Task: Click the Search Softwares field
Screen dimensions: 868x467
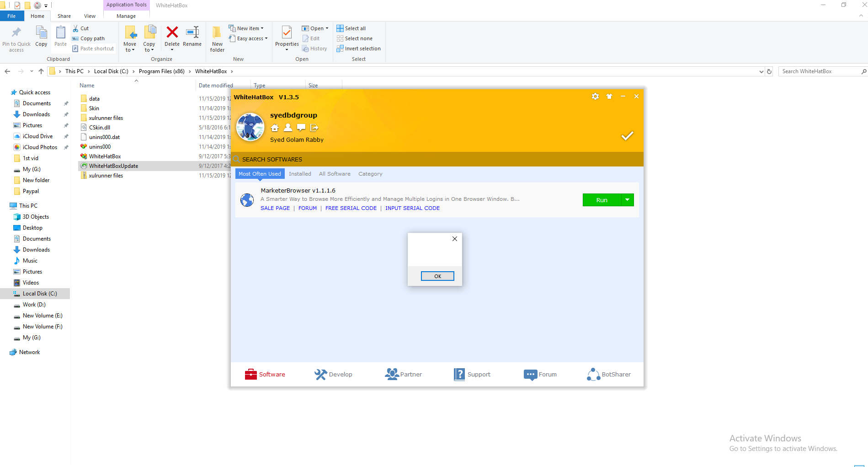Action: point(411,159)
